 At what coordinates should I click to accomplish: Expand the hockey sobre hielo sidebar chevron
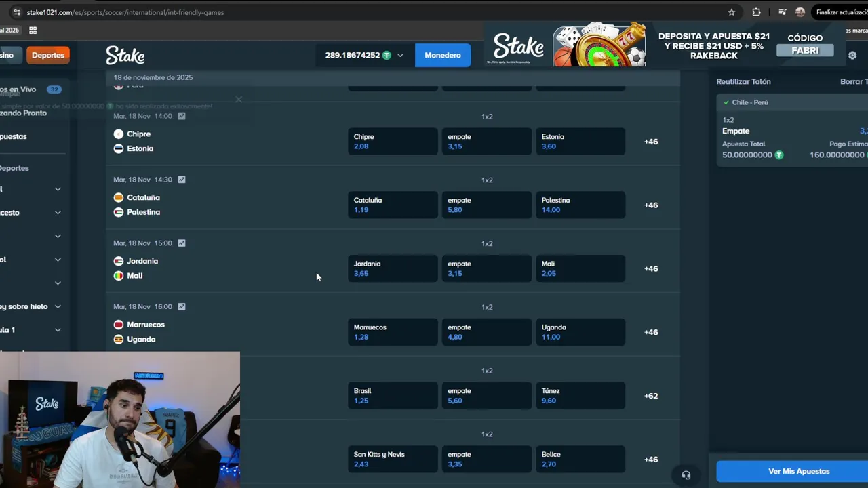pyautogui.click(x=58, y=306)
